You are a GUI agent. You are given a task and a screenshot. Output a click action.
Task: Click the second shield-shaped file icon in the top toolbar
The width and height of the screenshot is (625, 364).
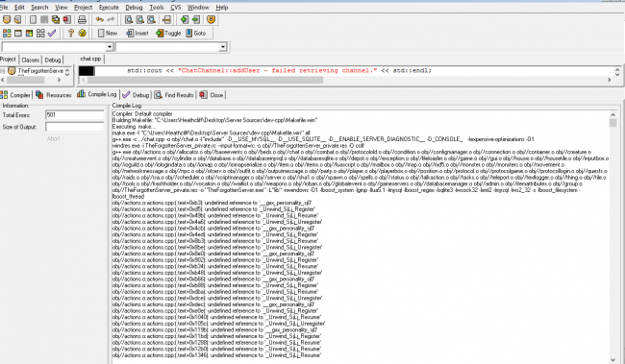(x=17, y=19)
